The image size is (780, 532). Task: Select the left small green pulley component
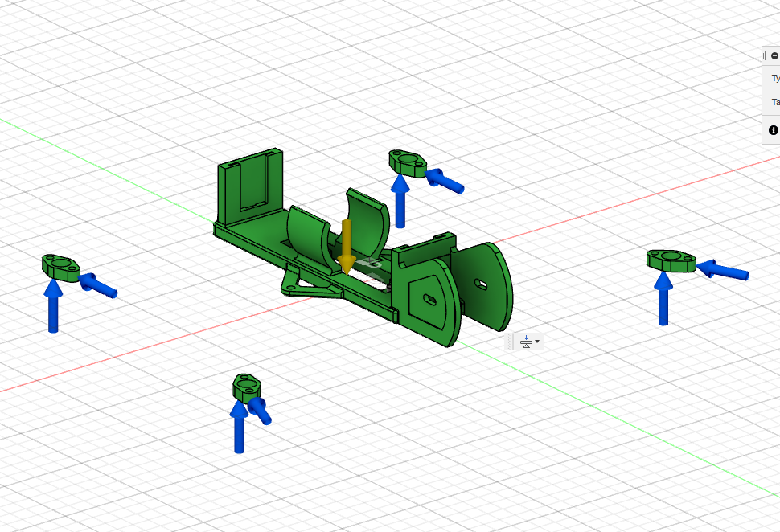pyautogui.click(x=60, y=265)
